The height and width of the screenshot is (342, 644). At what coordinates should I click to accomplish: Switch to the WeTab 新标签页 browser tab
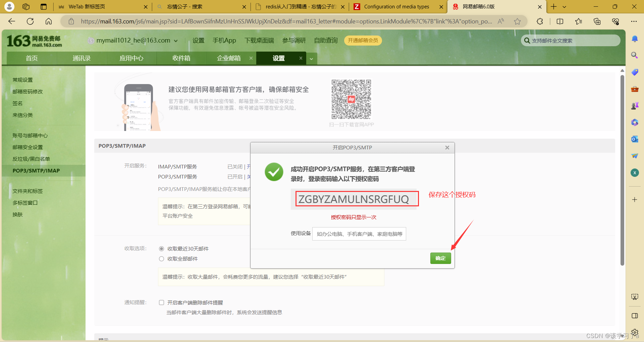click(x=102, y=7)
